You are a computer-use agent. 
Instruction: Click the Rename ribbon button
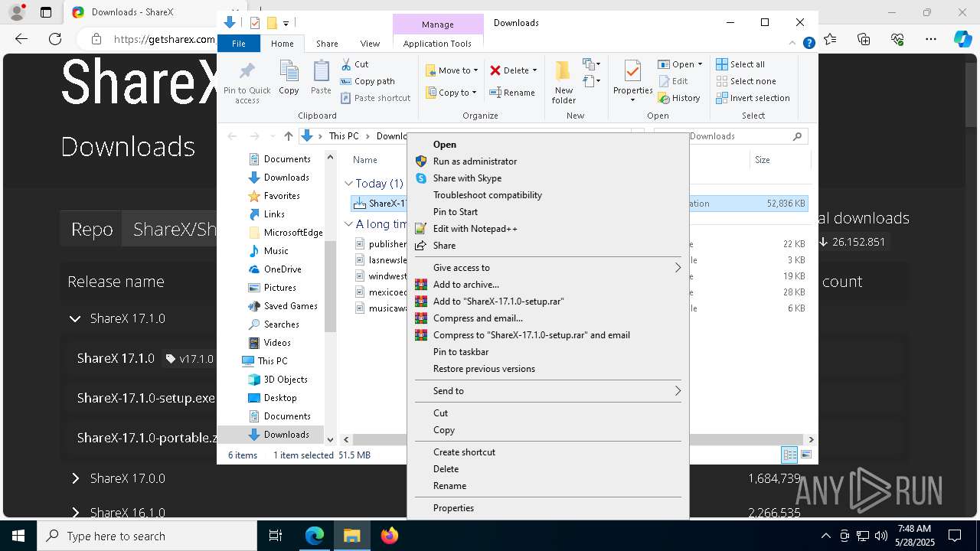[512, 93]
